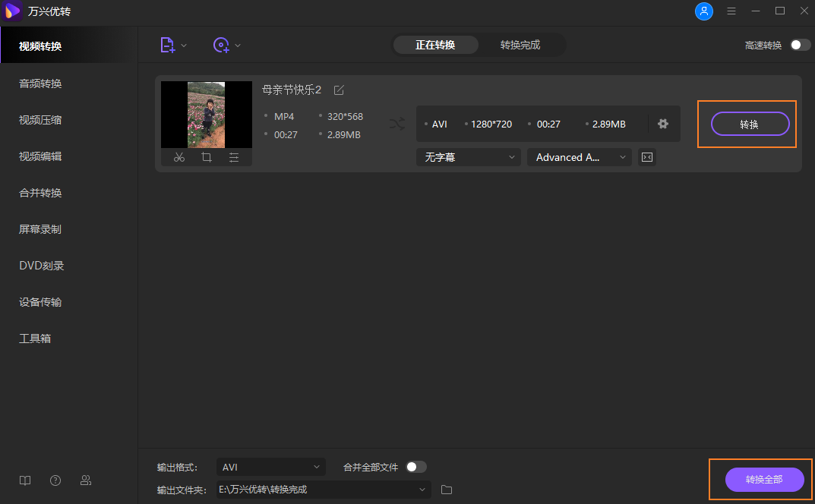Click the 母亲节快乐2 video thumbnail
The image size is (815, 504).
pos(207,114)
